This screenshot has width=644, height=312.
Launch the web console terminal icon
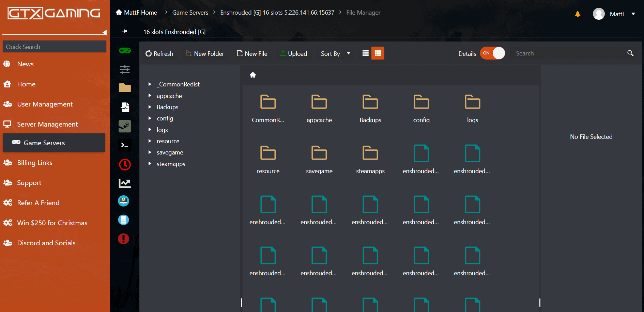click(x=125, y=145)
